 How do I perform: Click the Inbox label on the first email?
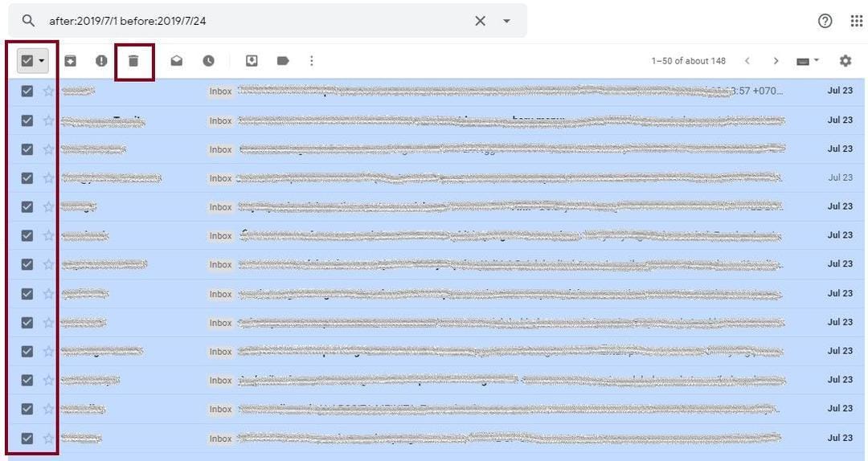pos(220,92)
